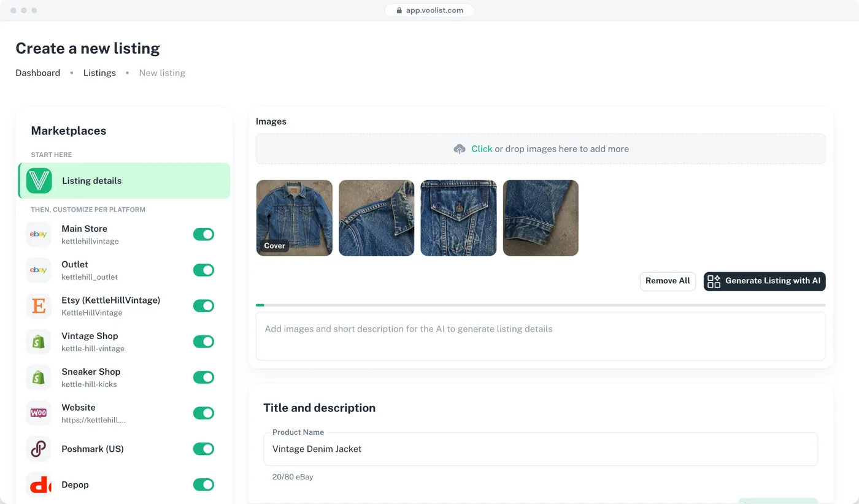Click Generate Listing with AI button

tap(765, 281)
